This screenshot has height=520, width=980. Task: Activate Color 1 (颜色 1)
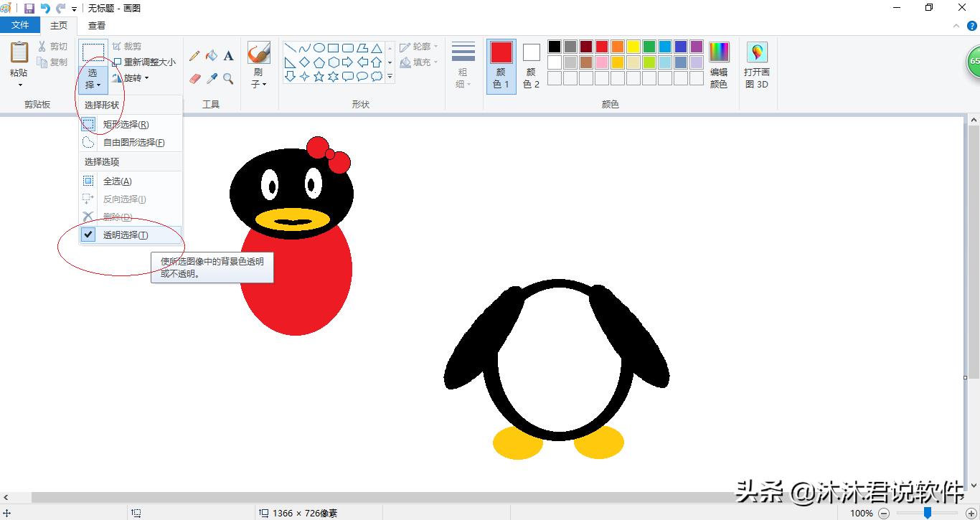501,66
